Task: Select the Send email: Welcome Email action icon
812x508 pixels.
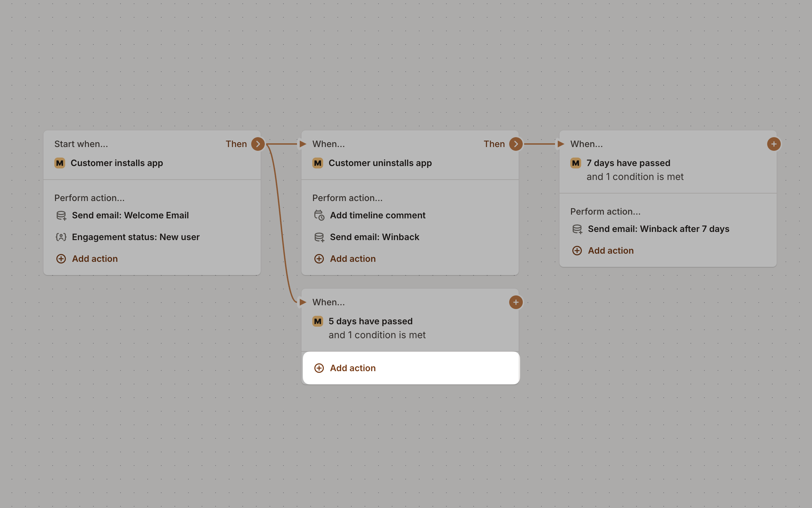Action: (x=61, y=215)
